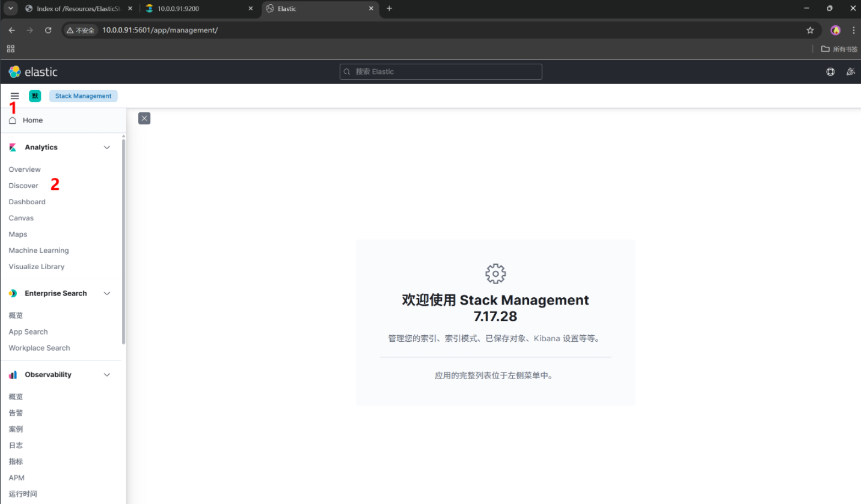Close the 10.0.0.91:9200 tab
861x504 pixels.
point(251,8)
